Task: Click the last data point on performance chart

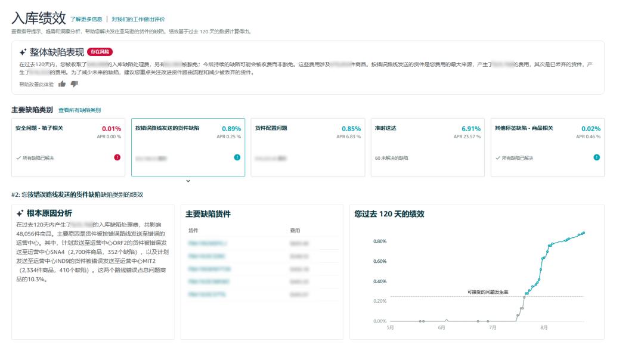Action: tap(583, 233)
